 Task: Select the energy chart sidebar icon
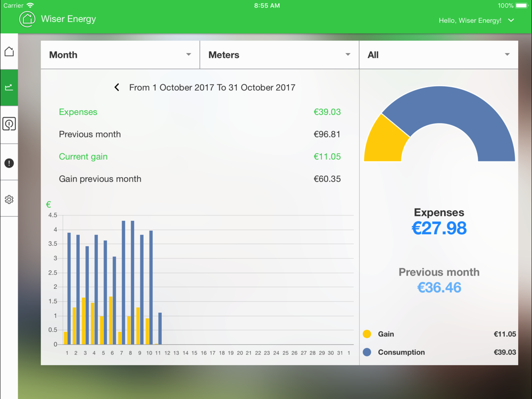coord(9,88)
